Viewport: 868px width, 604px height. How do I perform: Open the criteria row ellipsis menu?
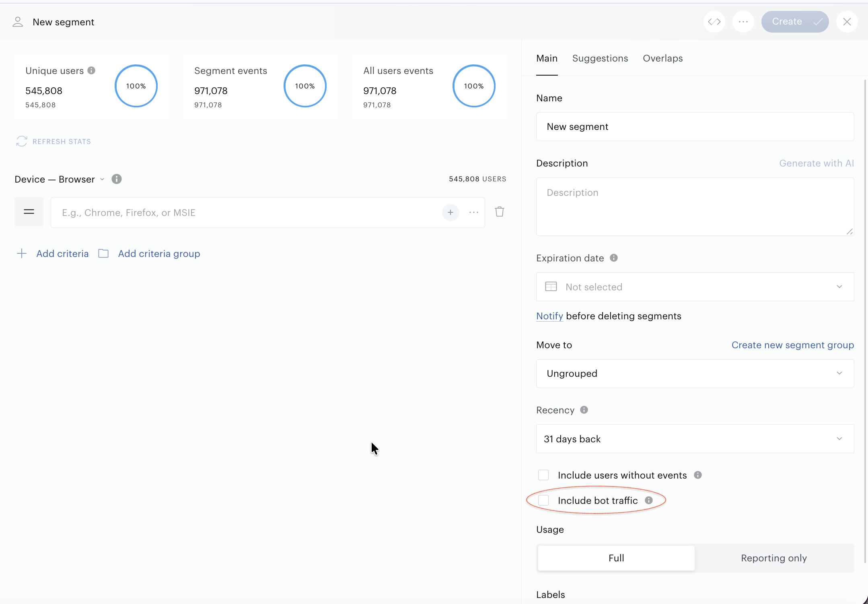point(474,212)
